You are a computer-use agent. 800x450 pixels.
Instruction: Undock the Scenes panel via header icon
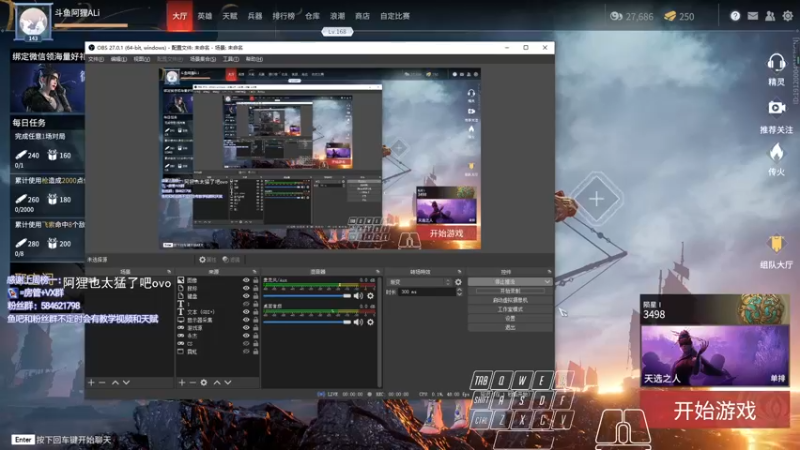[168, 272]
